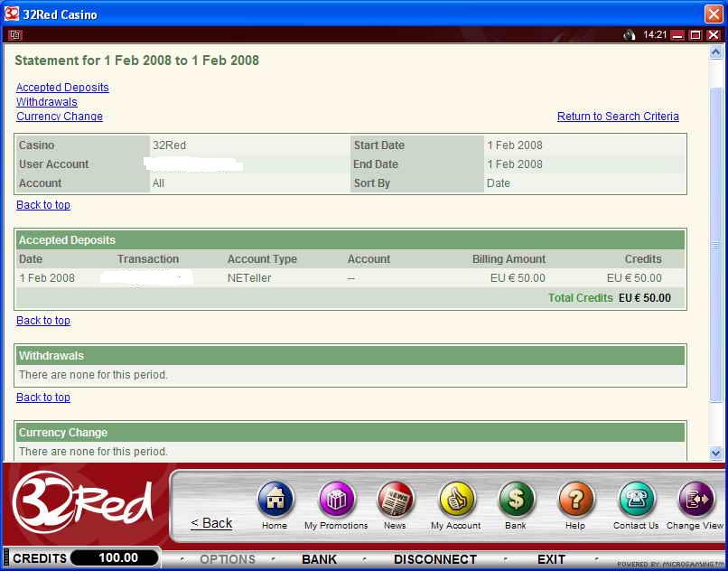Click the Change View icon

click(696, 500)
